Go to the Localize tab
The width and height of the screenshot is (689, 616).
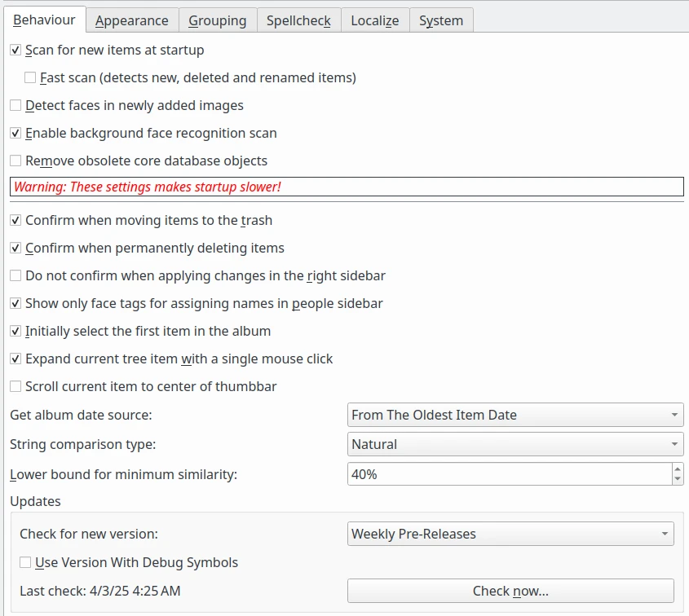tap(374, 20)
